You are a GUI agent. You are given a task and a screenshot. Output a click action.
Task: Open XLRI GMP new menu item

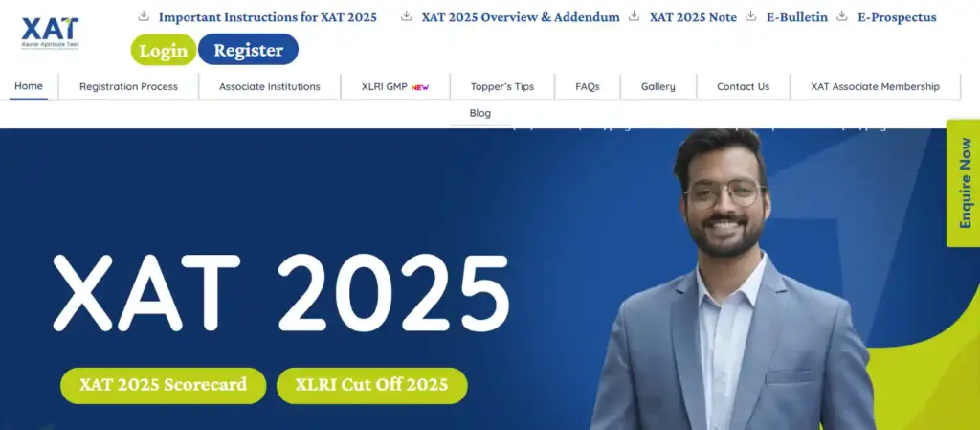pos(395,87)
